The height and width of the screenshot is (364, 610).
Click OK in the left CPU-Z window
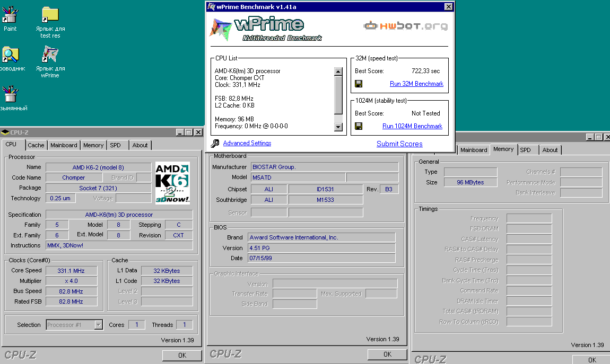(x=182, y=356)
